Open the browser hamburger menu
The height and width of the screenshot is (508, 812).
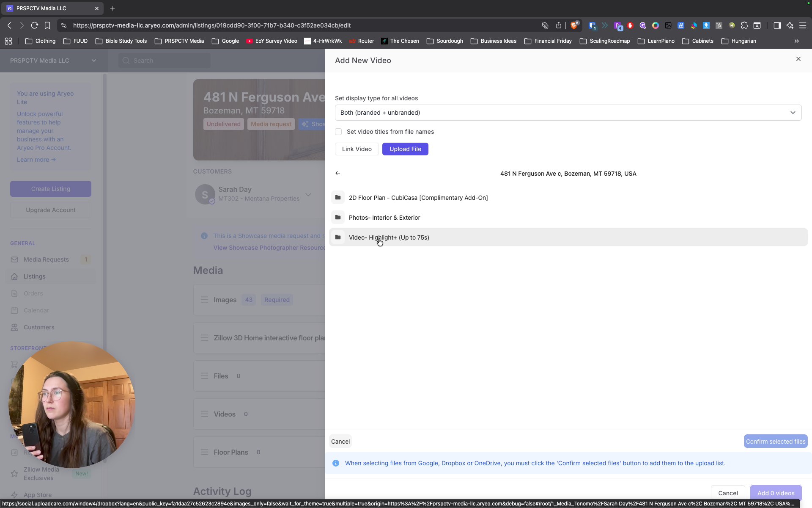(x=802, y=25)
